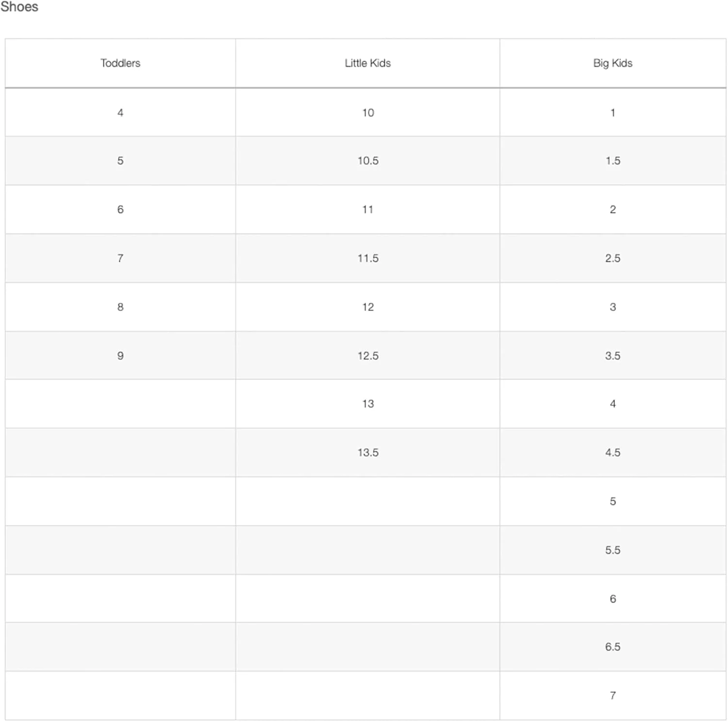Select Big Kids size 1 cell
The width and height of the screenshot is (728, 722).
tap(612, 113)
